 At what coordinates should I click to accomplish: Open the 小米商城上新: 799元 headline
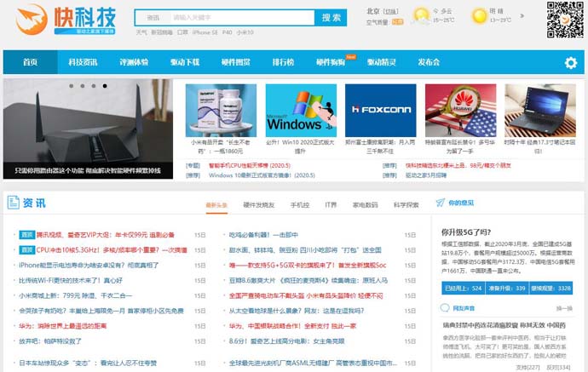76,295
